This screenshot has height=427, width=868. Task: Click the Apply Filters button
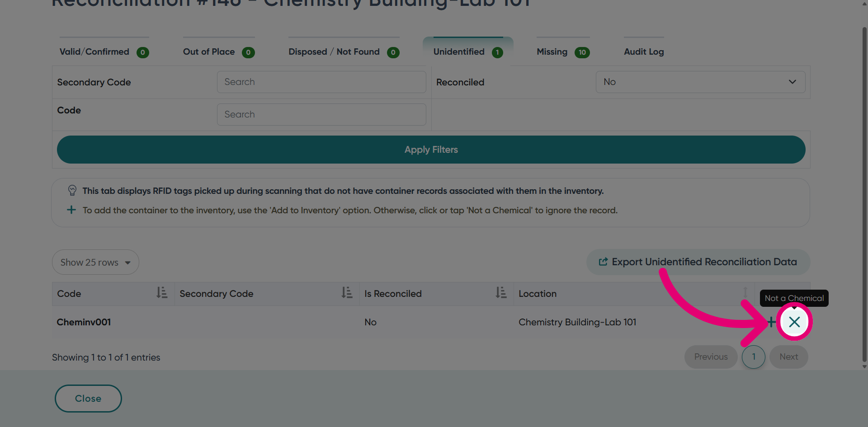(431, 150)
